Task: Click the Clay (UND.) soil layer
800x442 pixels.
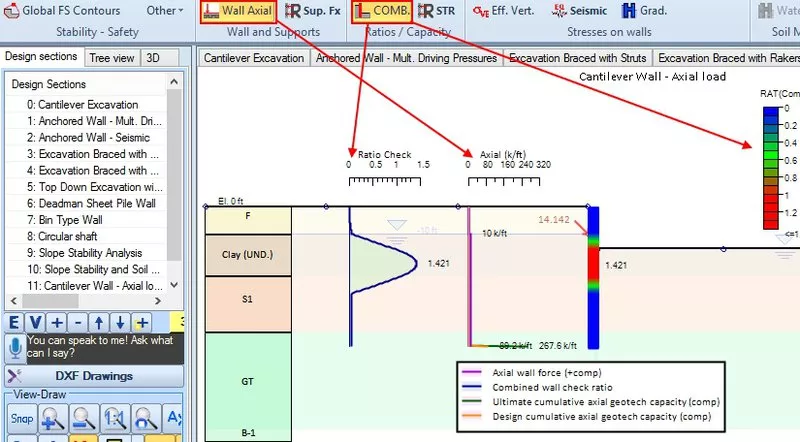Action: click(248, 255)
